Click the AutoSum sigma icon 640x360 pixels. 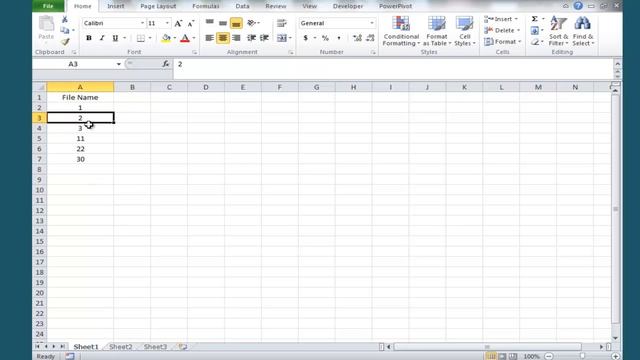pyautogui.click(x=534, y=19)
